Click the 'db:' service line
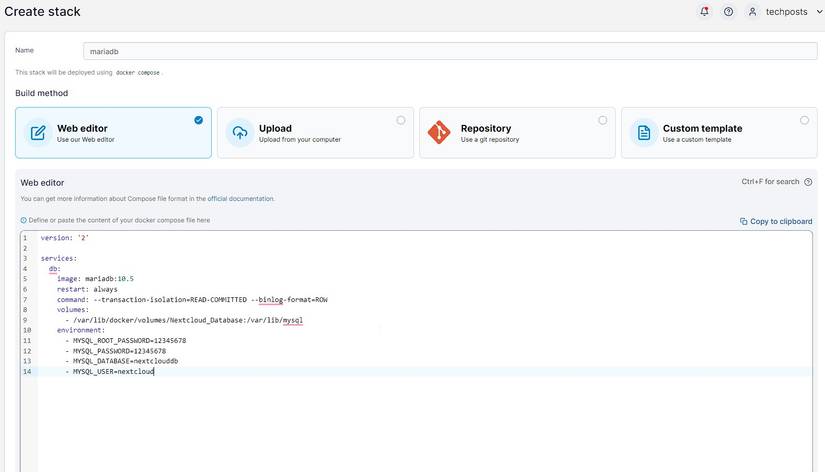The image size is (825, 472). [55, 269]
